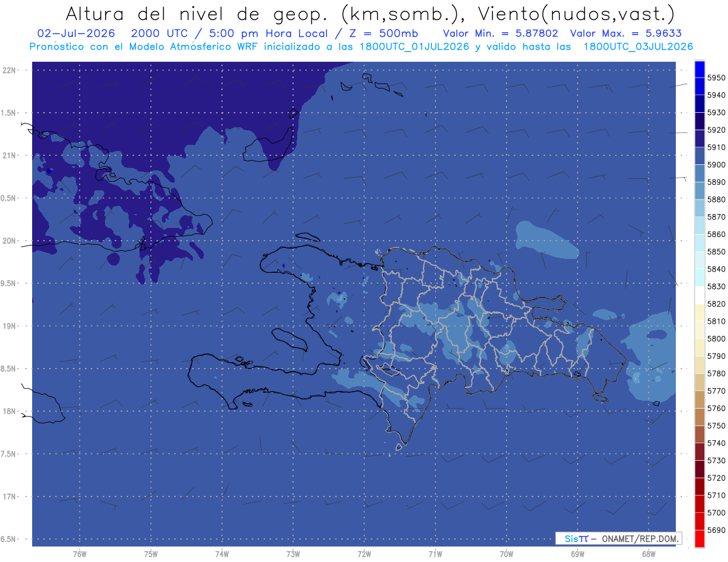Click the '73W' longitude axis label
This screenshot has width=728, height=562.
[x=293, y=554]
